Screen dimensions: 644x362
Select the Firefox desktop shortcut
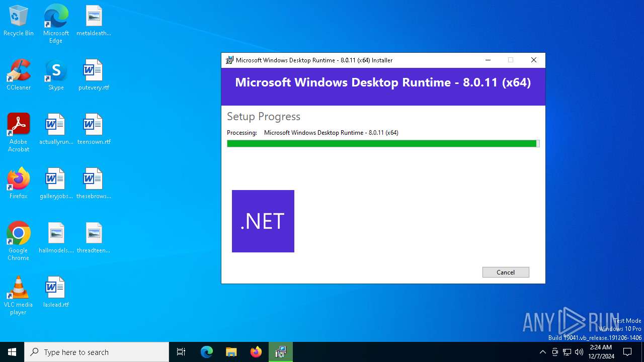tap(19, 184)
